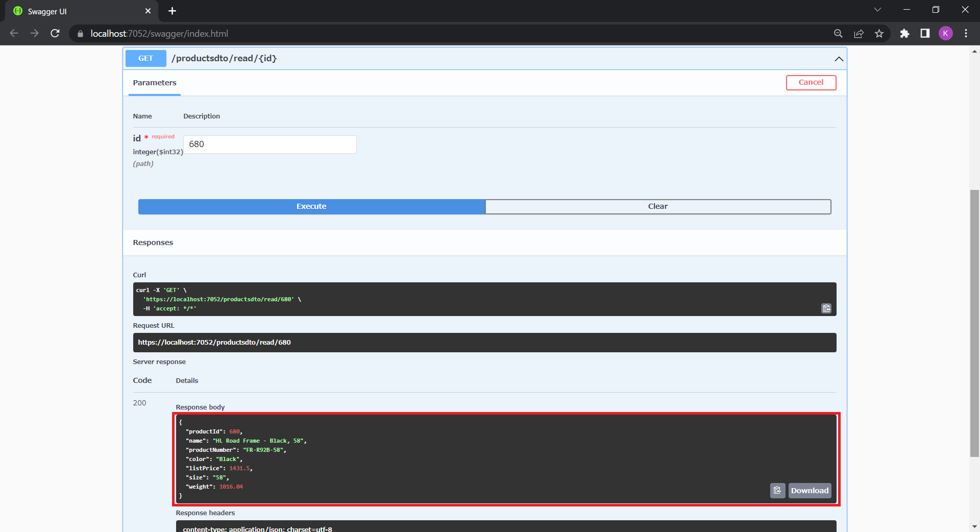Viewport: 980px width, 532px height.
Task: Minimize the browser window
Action: (906, 10)
